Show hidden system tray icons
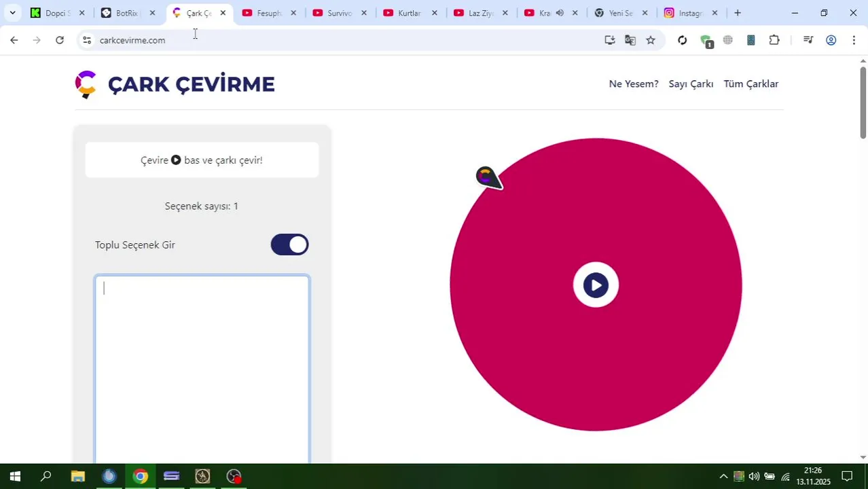Screen dimensions: 868x489 click(x=723, y=476)
